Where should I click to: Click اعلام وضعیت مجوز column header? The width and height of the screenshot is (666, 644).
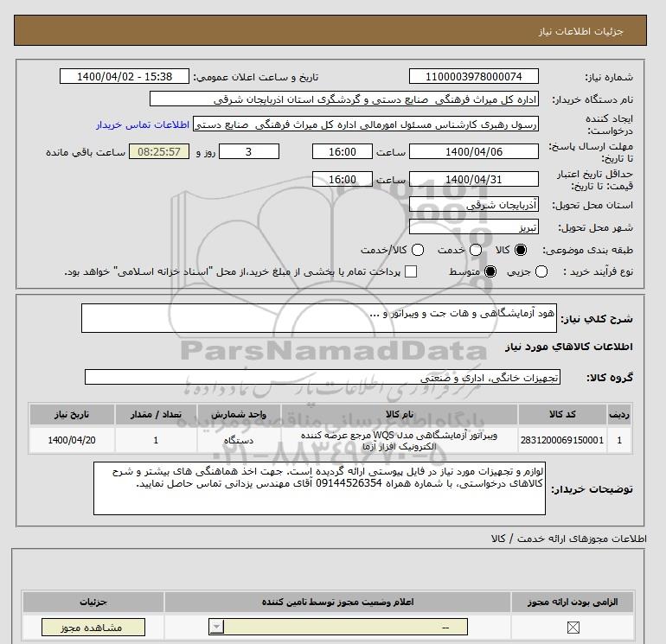pos(337,602)
